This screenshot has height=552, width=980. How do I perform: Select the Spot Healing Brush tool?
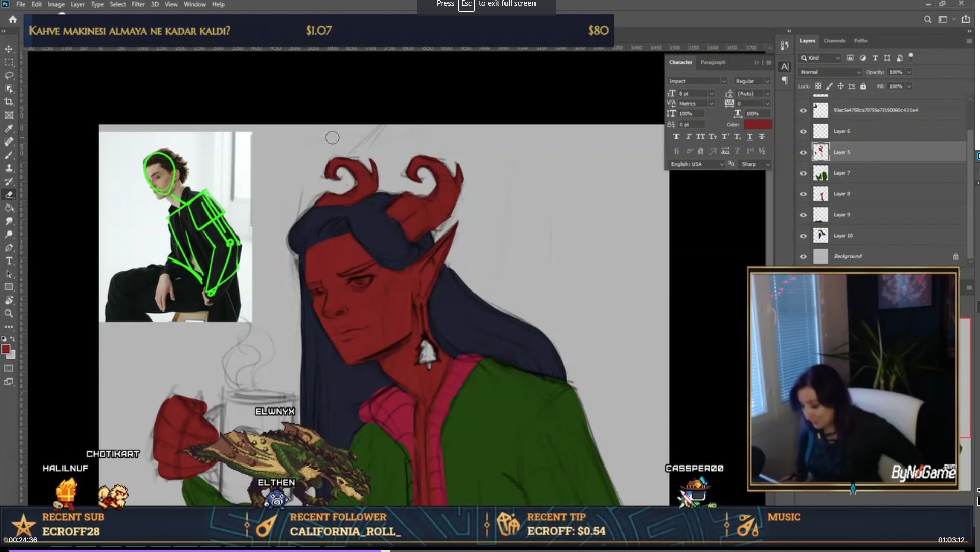9,142
